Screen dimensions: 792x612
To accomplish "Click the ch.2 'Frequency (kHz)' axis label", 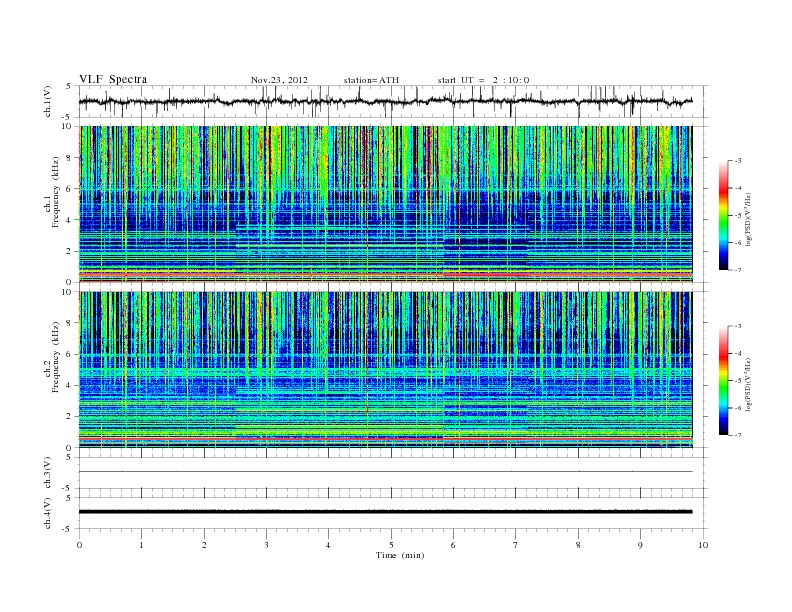I will point(55,358).
